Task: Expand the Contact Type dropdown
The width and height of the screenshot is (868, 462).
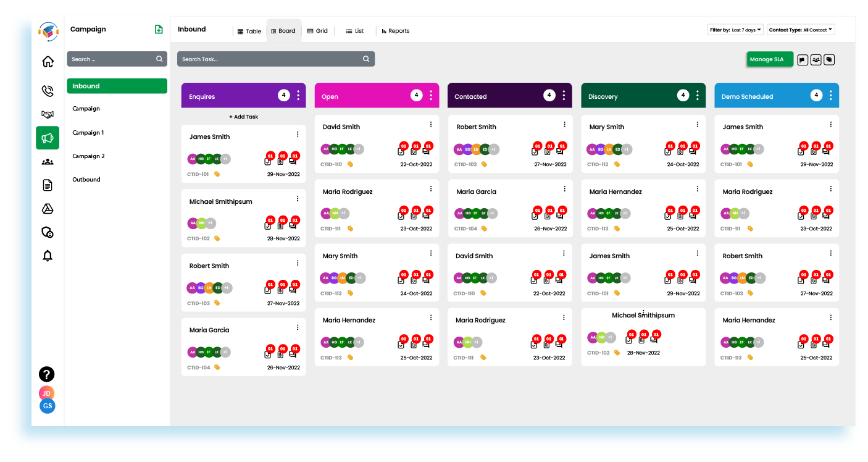Action: tap(801, 30)
